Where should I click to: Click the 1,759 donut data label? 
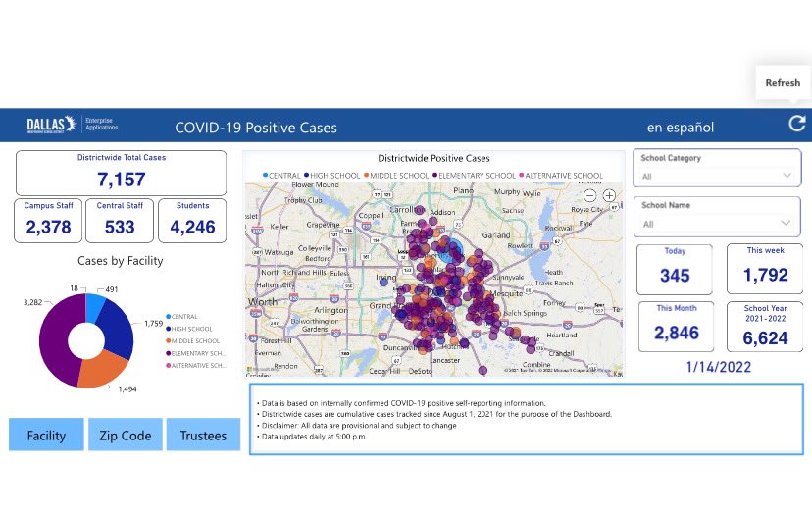[x=153, y=324]
